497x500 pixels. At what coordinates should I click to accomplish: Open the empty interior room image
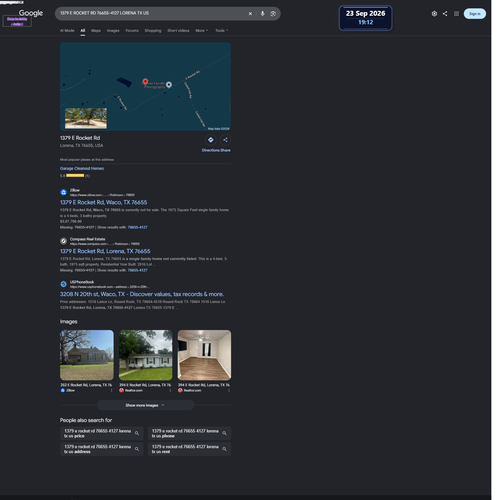coord(204,355)
